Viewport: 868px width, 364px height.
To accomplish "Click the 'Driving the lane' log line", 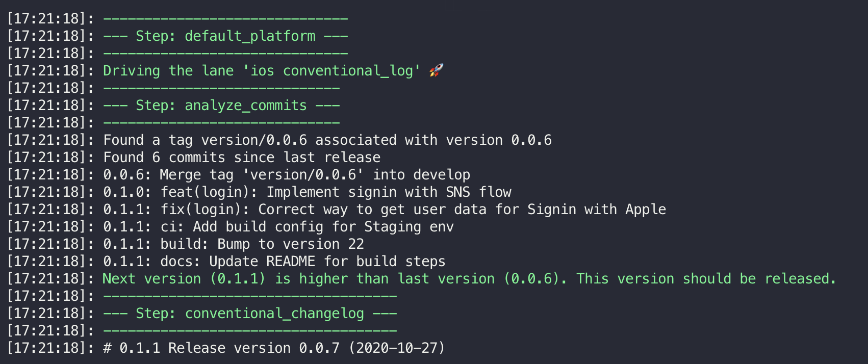I will [273, 70].
